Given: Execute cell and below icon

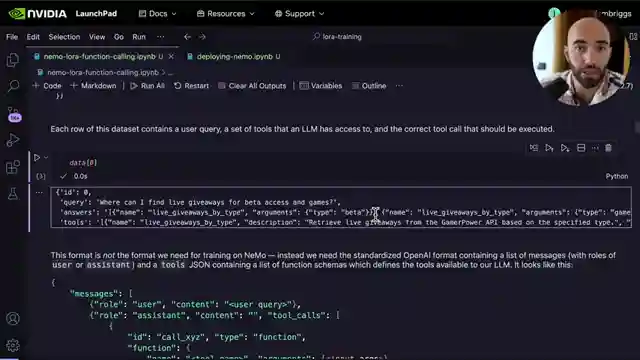Looking at the screenshot, I should (x=565, y=148).
